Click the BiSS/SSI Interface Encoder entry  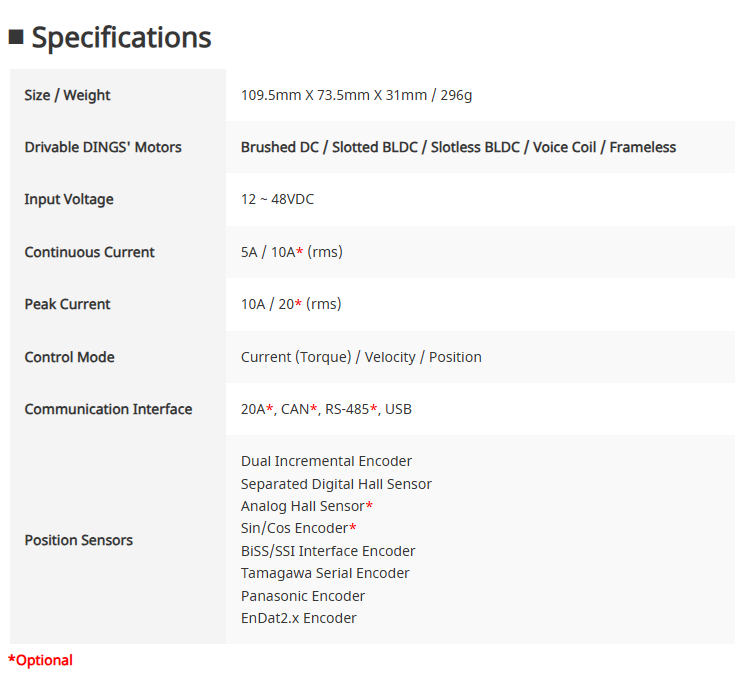pos(328,551)
